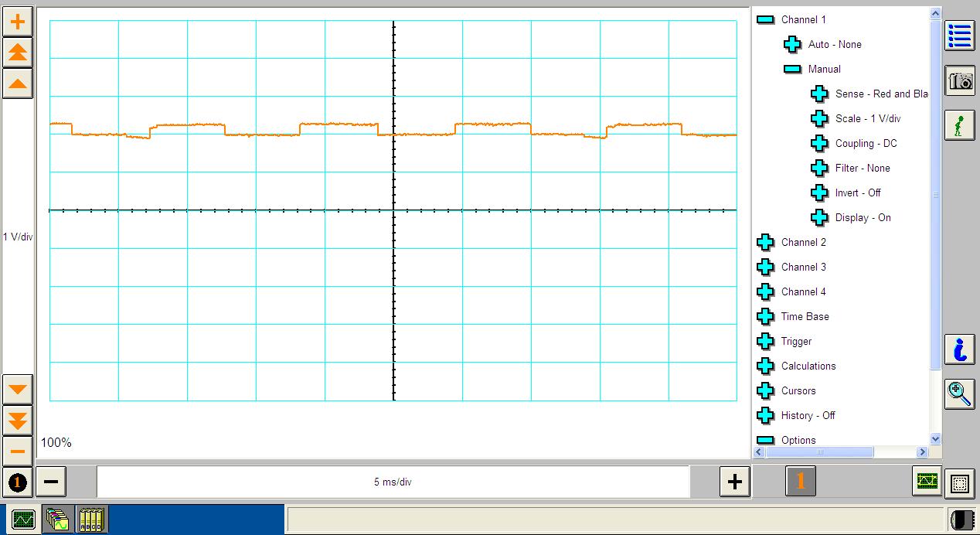The width and height of the screenshot is (980, 535).
Task: Click the single up arrow trace button
Action: [18, 83]
